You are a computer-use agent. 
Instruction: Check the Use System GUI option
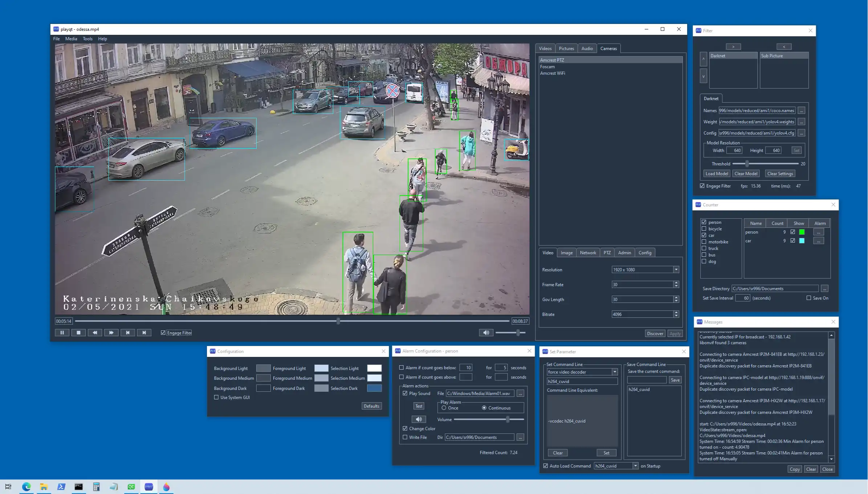pos(216,398)
